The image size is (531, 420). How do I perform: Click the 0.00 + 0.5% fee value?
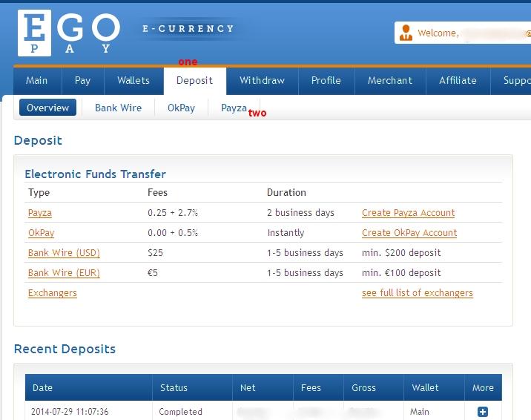pyautogui.click(x=173, y=233)
